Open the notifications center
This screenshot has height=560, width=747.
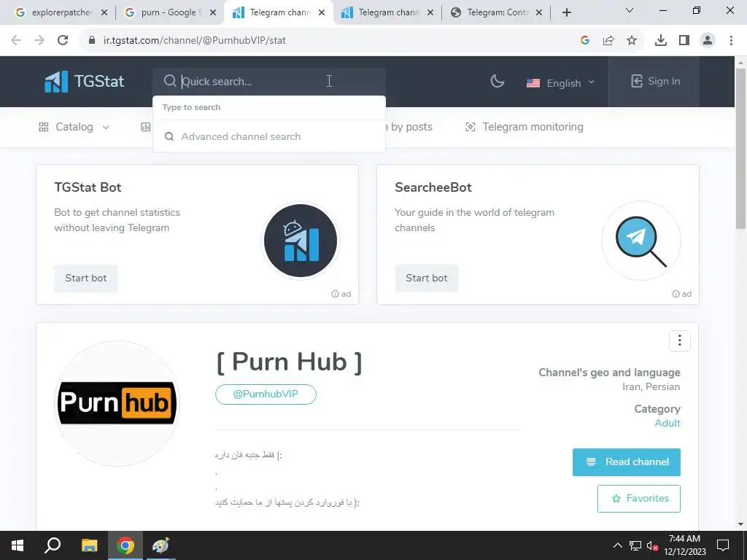click(x=723, y=545)
